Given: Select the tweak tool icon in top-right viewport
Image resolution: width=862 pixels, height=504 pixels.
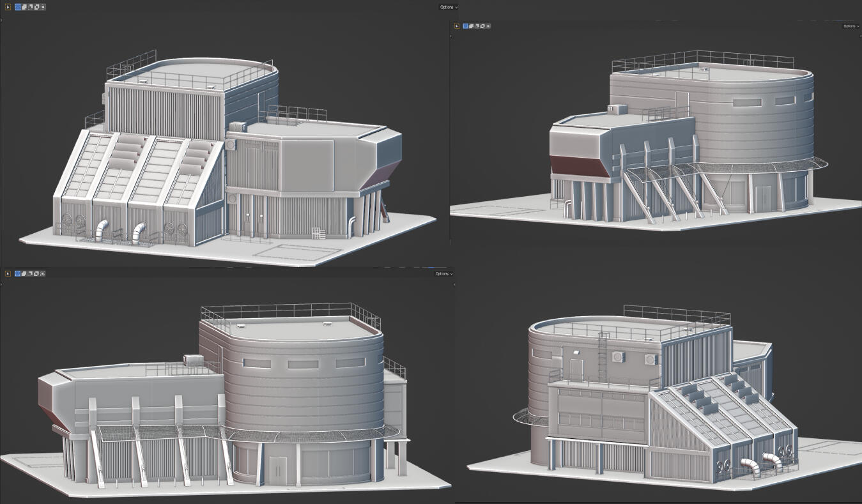Looking at the screenshot, I should [x=457, y=26].
